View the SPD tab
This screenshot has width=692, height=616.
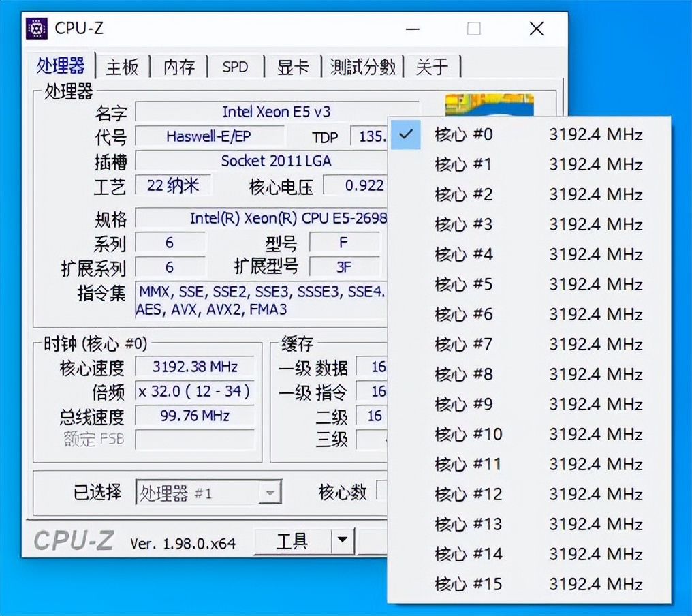[234, 66]
